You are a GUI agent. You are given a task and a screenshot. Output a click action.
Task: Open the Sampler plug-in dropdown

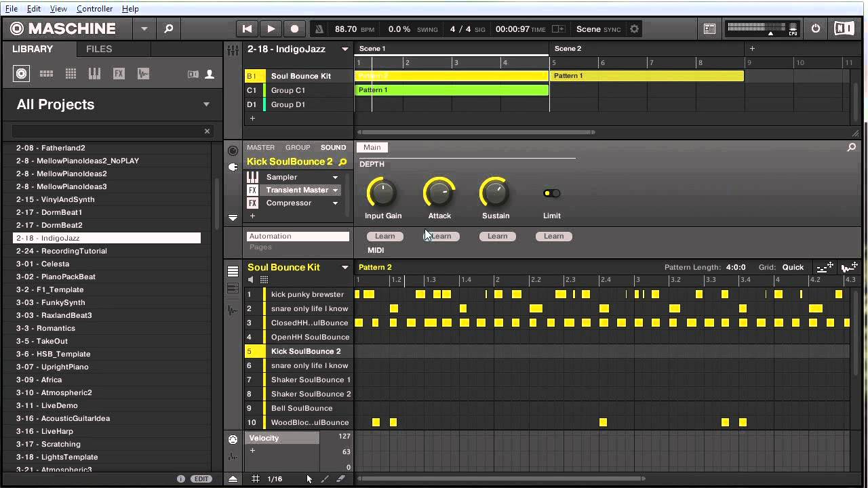[335, 177]
